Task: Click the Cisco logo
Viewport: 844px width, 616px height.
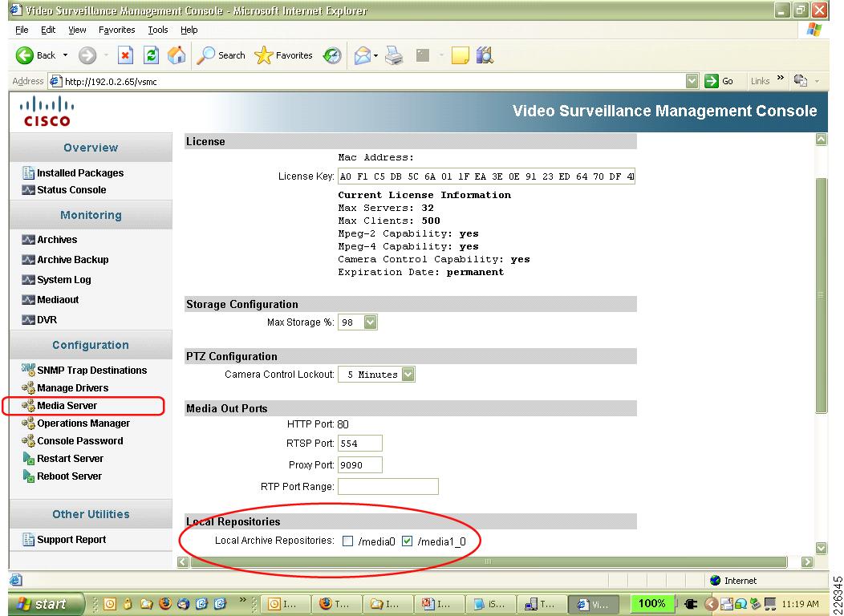Action: 47,111
